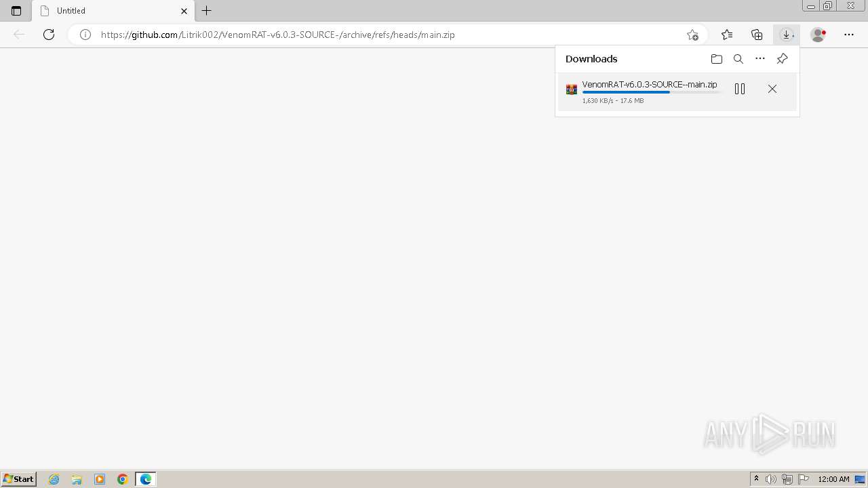Open the user profile icon
Viewport: 868px width, 488px height.
pos(818,35)
